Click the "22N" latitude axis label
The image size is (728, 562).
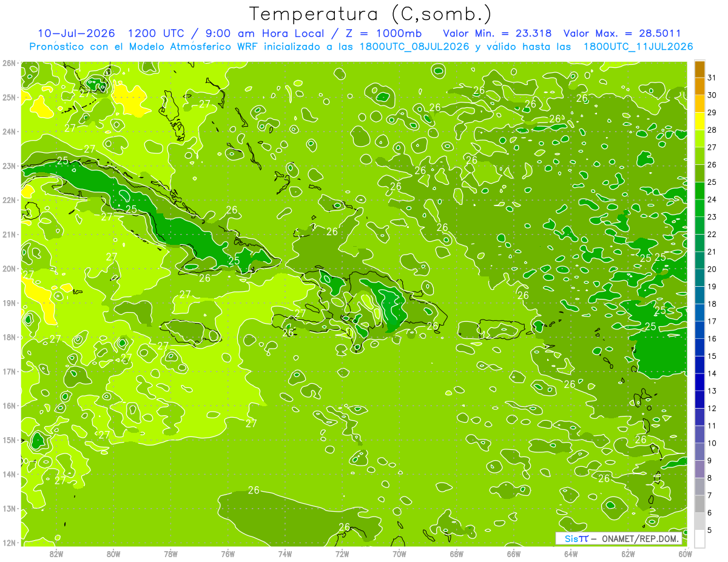9,200
